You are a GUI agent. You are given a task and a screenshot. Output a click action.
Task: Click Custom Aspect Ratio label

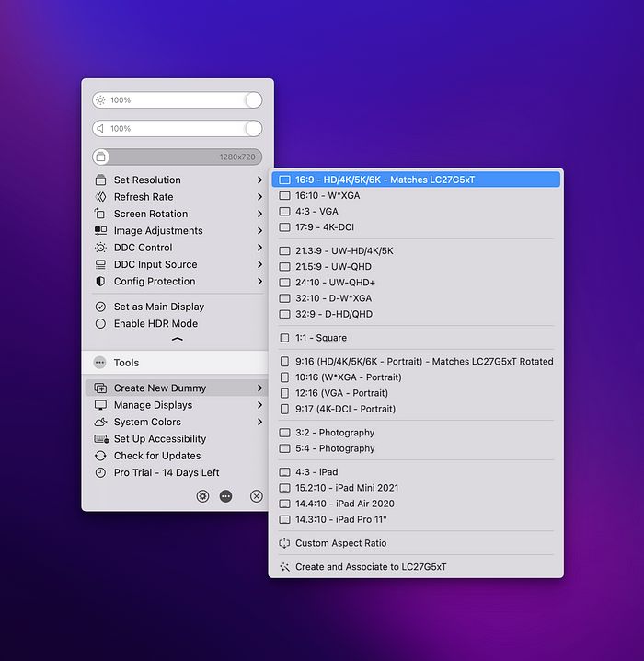tap(340, 543)
